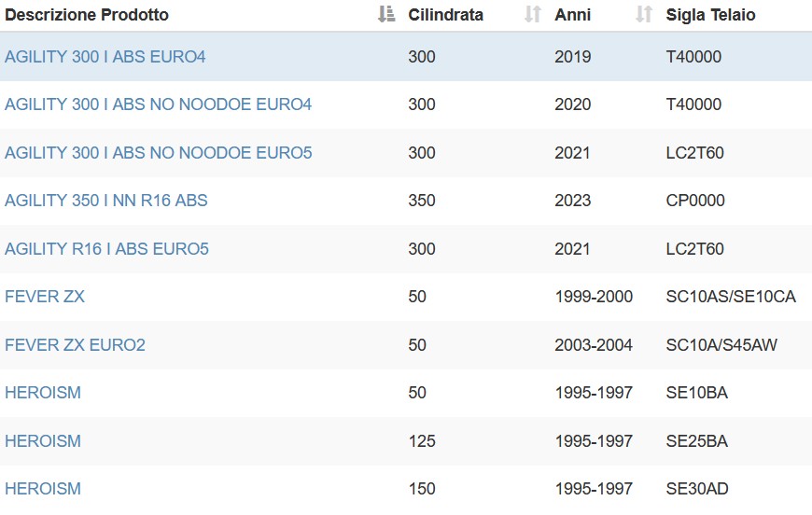
Task: Click the SC10AS/SE10CA frame code cell
Action: 731,297
